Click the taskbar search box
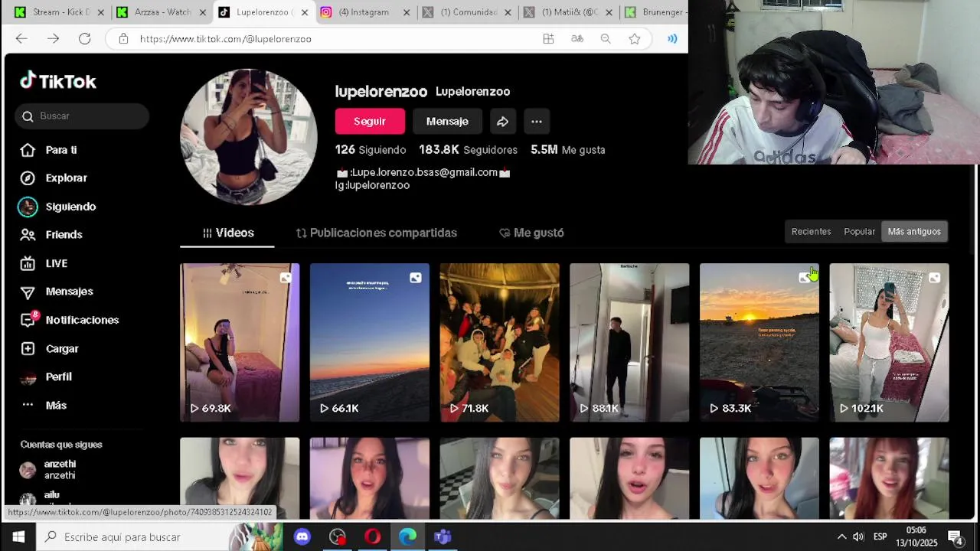Image resolution: width=980 pixels, height=551 pixels. point(161,537)
